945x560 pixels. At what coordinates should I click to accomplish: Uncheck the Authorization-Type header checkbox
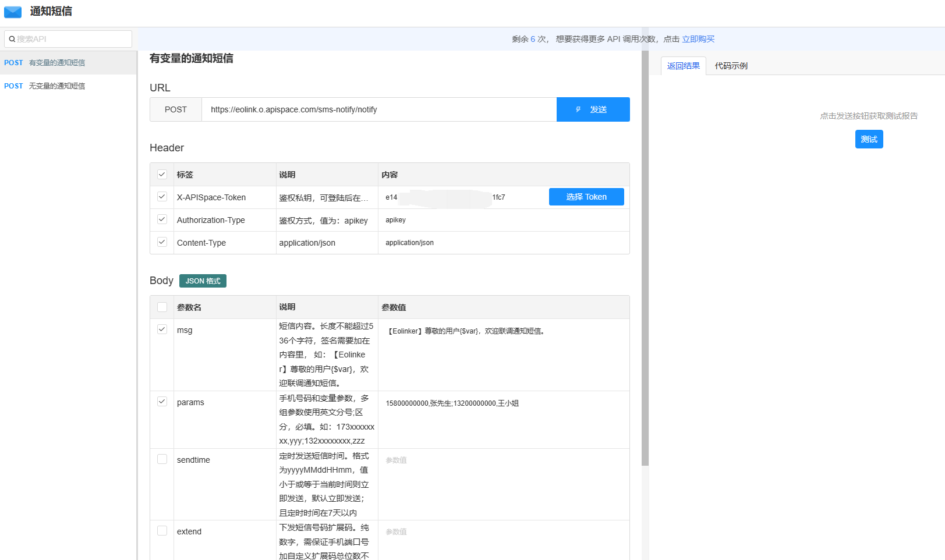pyautogui.click(x=162, y=219)
